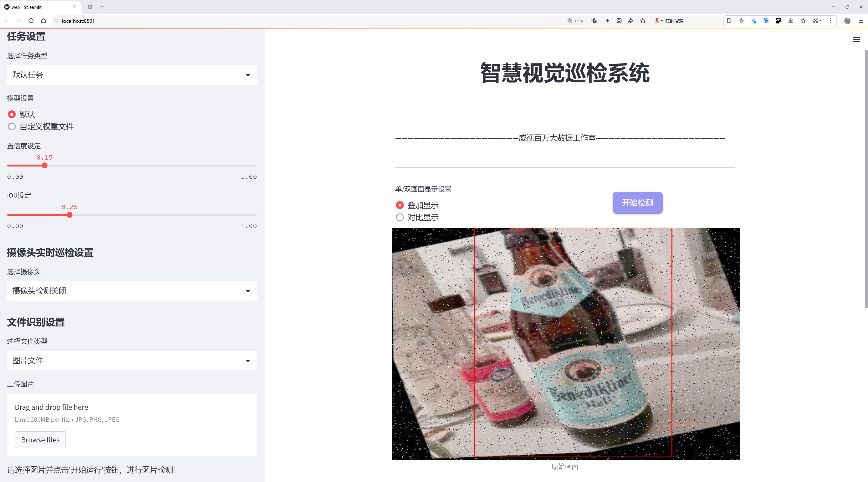The image size is (868, 482).
Task: Click the address bar translate page icon
Action: point(594,21)
